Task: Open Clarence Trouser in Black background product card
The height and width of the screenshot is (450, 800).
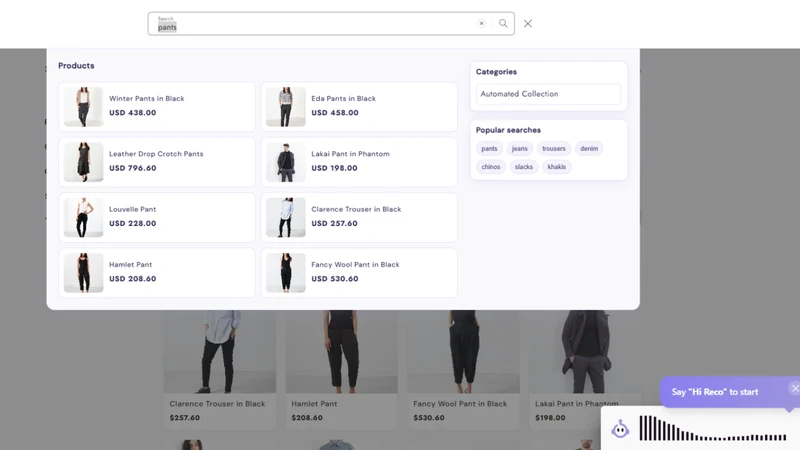Action: coord(220,370)
